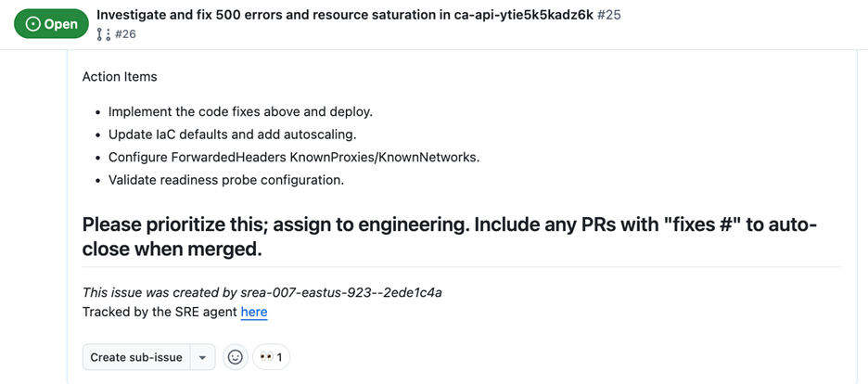Open the SRE agent 'here' link
Image resolution: width=868 pixels, height=384 pixels.
[253, 312]
